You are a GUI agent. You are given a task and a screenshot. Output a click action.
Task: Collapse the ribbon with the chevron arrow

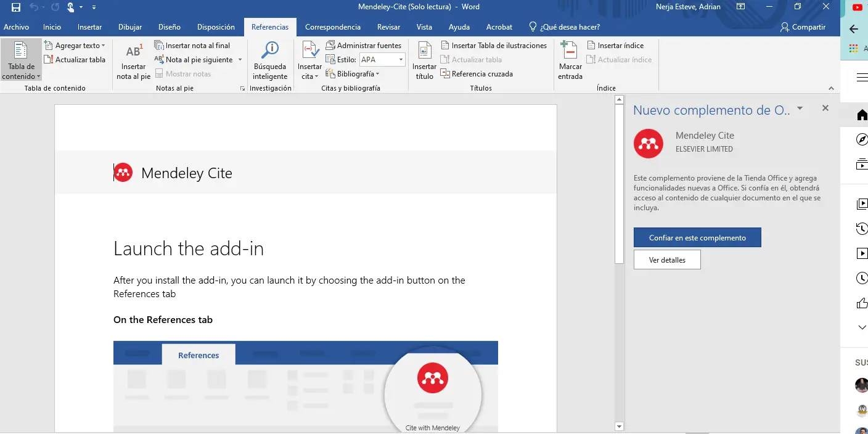pos(831,89)
